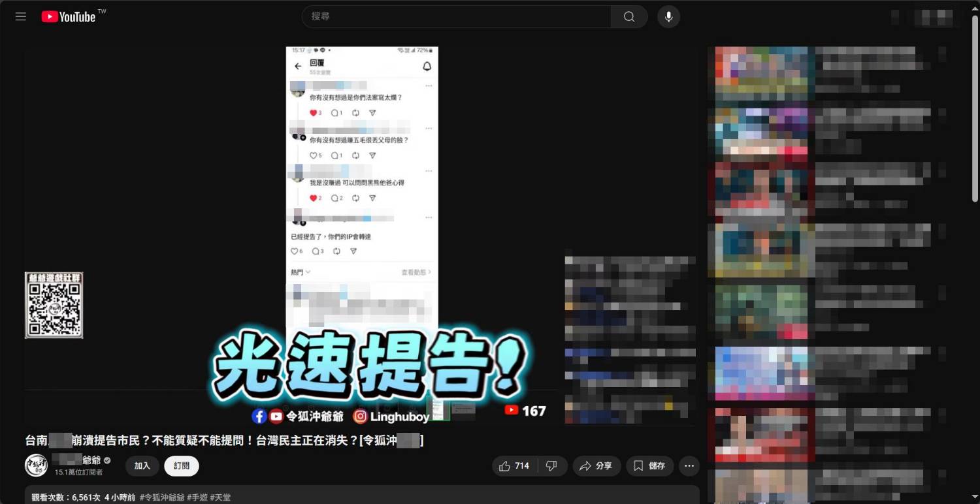Open more actions three-dot menu

click(x=689, y=465)
